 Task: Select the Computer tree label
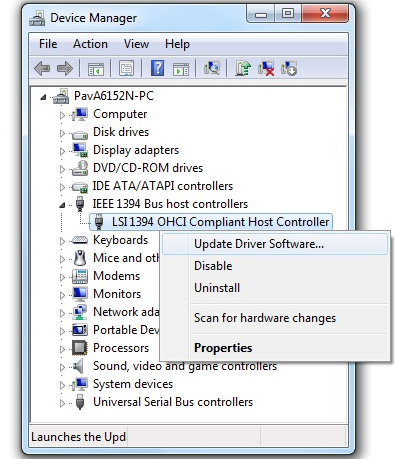click(x=120, y=114)
